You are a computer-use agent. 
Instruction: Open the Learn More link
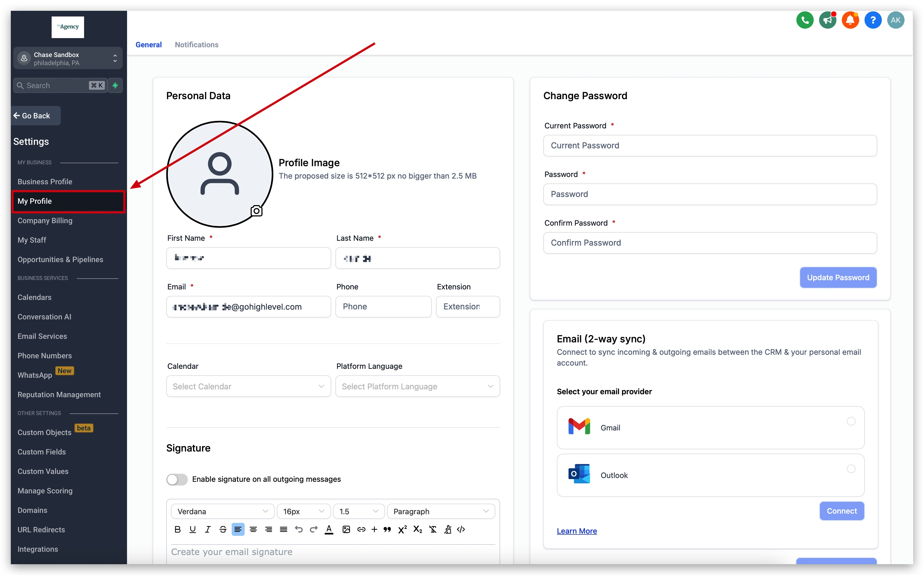point(577,531)
